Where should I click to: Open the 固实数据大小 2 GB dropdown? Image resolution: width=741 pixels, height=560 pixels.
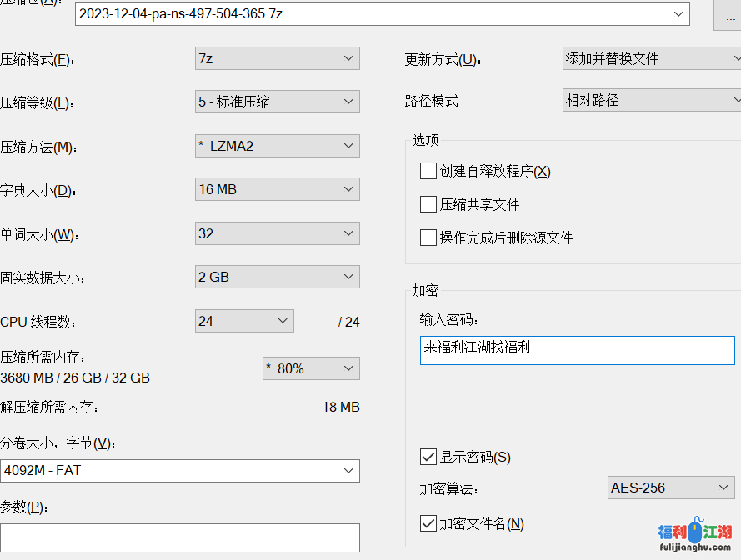click(277, 277)
